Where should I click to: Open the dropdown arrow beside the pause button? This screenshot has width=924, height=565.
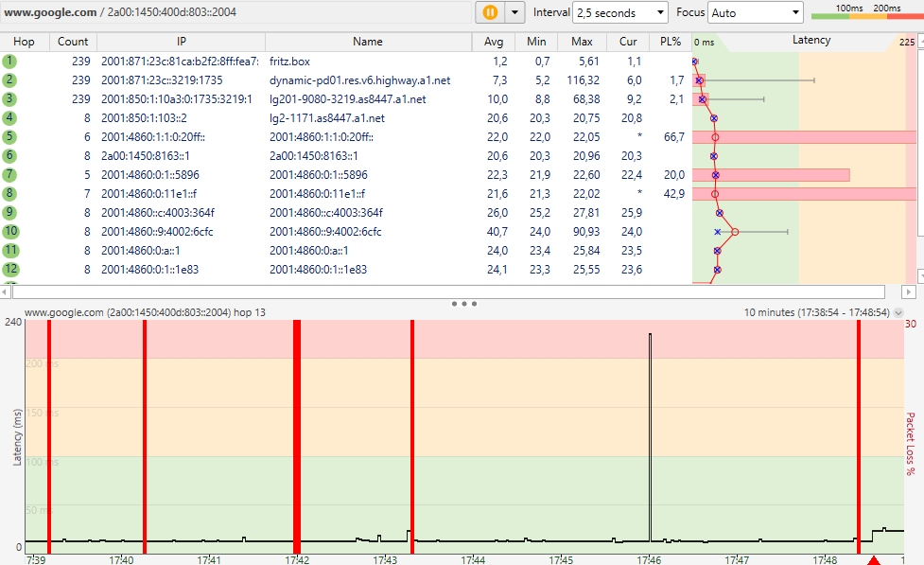click(514, 12)
